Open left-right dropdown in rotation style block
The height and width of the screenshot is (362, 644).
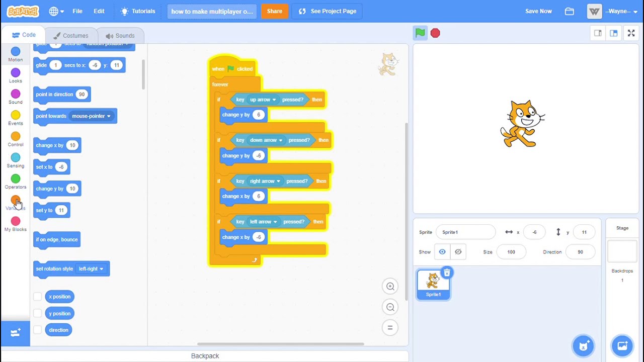tap(91, 269)
